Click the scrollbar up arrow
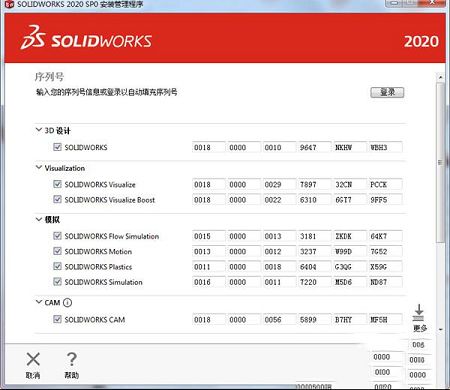The width and height of the screenshot is (450, 390). click(441, 77)
